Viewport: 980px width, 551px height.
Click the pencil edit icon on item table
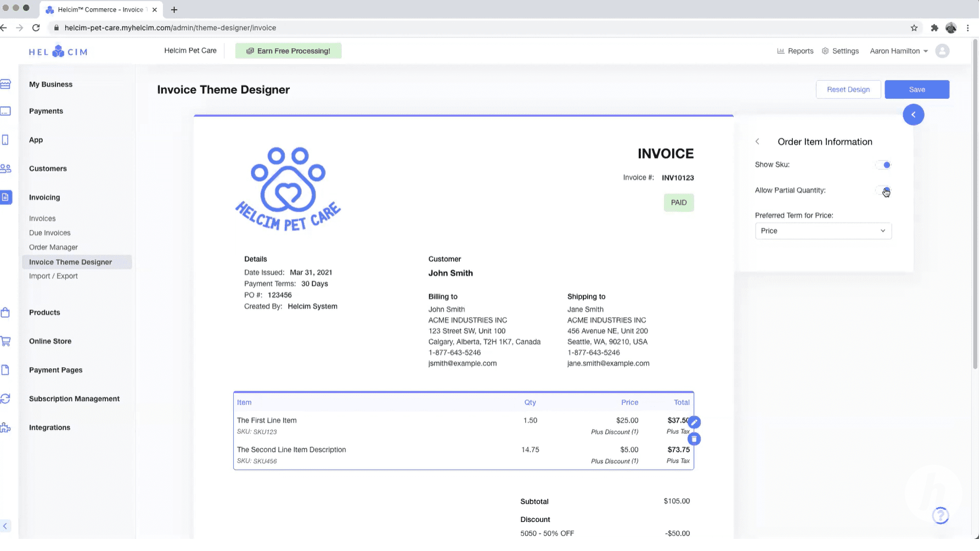[x=694, y=422]
